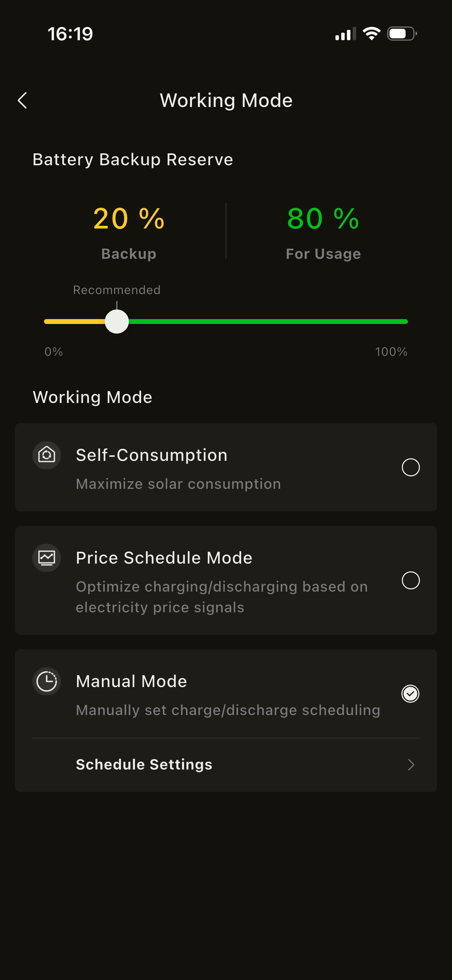The image size is (452, 980).
Task: Click the green portion of reserve slider
Action: pos(268,322)
